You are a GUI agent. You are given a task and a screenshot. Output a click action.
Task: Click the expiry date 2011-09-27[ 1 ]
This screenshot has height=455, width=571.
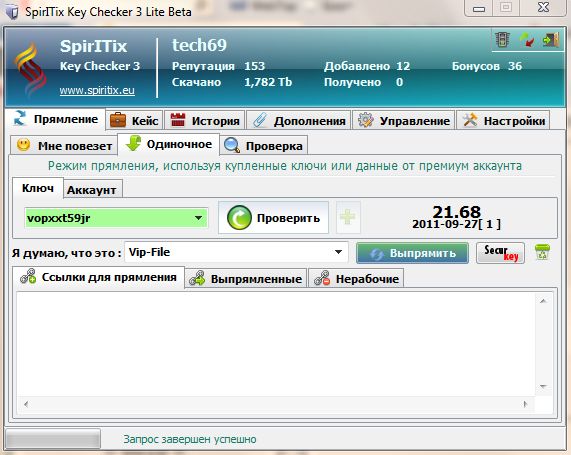point(456,224)
